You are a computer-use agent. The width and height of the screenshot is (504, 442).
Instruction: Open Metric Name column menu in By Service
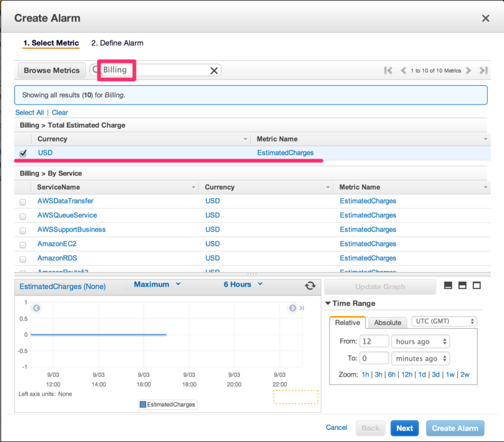click(x=485, y=187)
